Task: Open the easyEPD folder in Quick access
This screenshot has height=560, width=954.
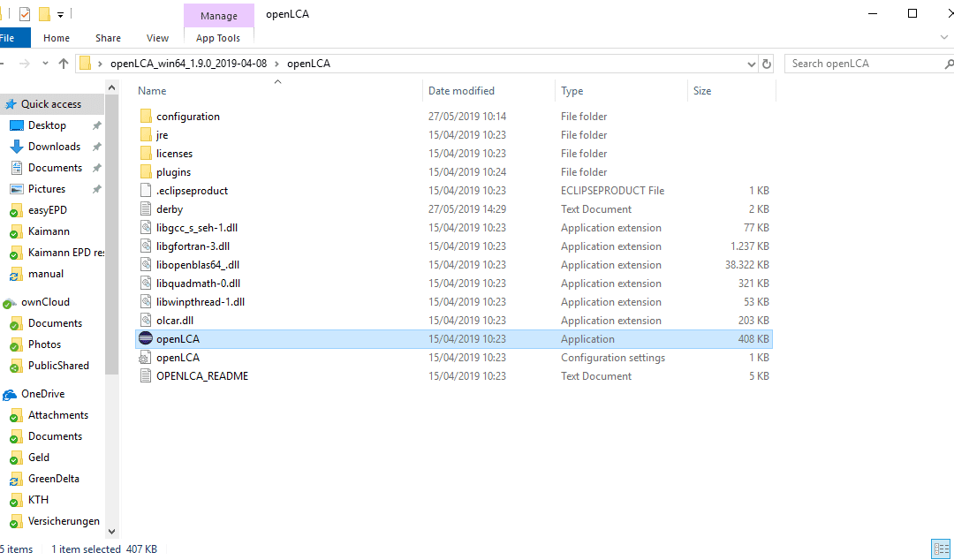Action: click(48, 210)
